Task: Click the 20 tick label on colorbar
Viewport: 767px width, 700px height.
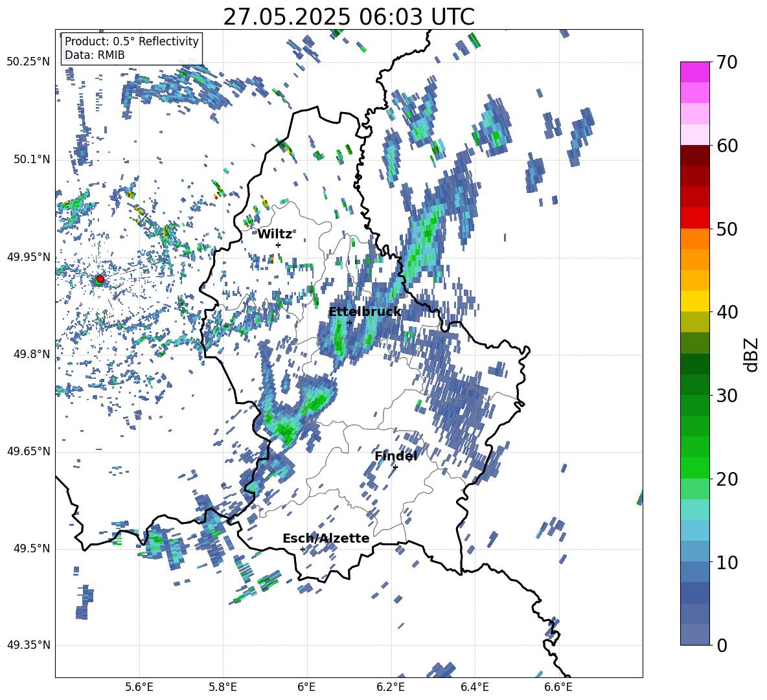Action: [727, 479]
